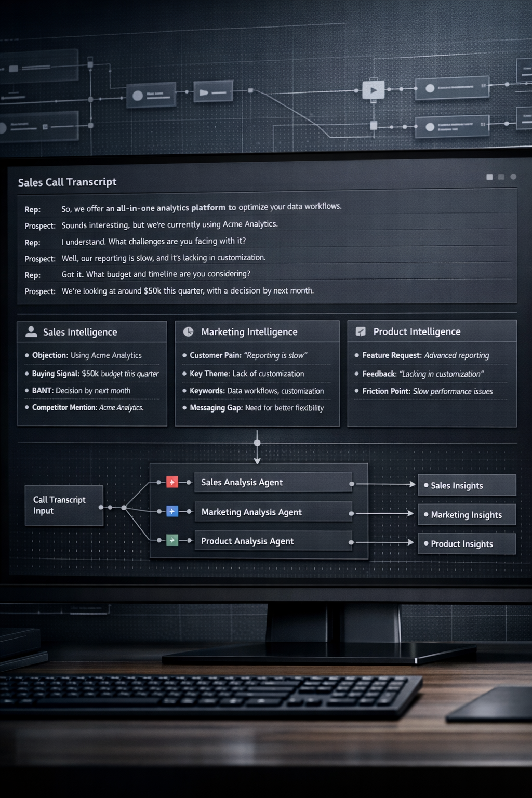This screenshot has width=532, height=798.
Task: Select the Product Analysis Agent node
Action: pos(273,541)
